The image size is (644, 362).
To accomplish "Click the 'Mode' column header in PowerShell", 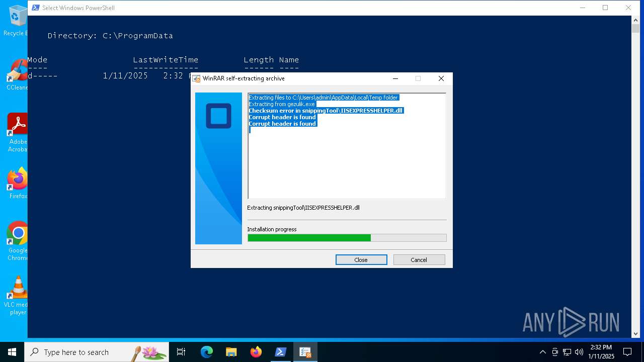I will (x=37, y=60).
